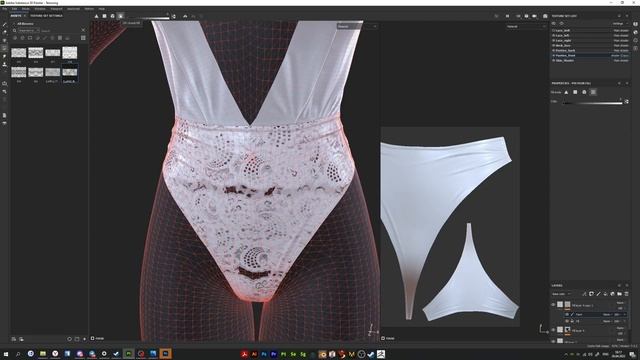The width and height of the screenshot is (640, 360).
Task: Add a folder in Layers panel
Action: point(619,294)
